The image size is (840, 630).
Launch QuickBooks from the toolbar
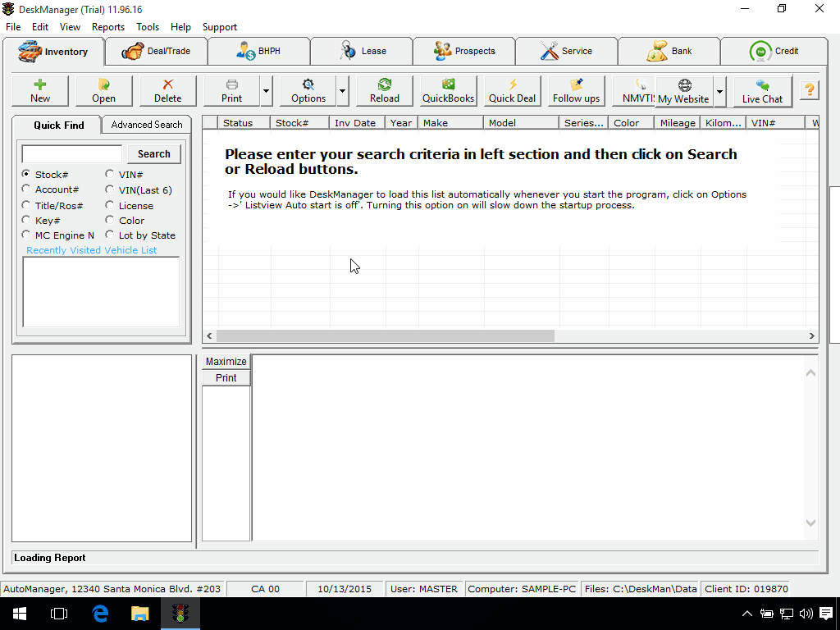click(448, 91)
